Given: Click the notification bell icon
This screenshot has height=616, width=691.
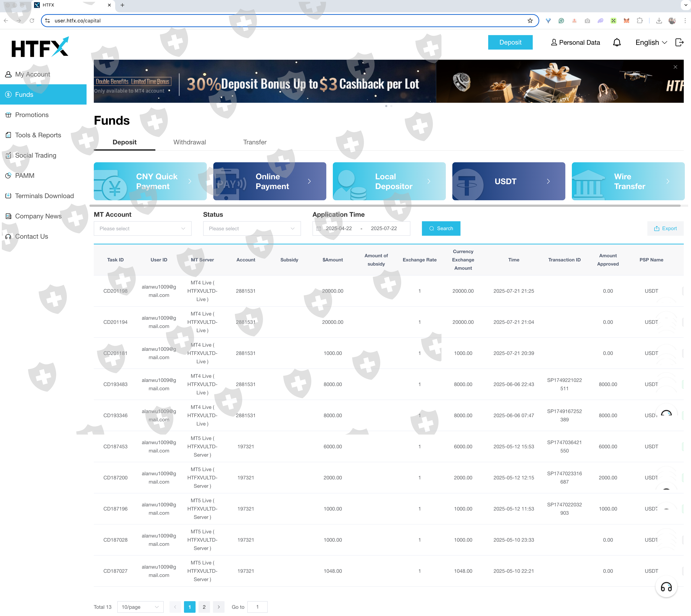Looking at the screenshot, I should [x=617, y=42].
